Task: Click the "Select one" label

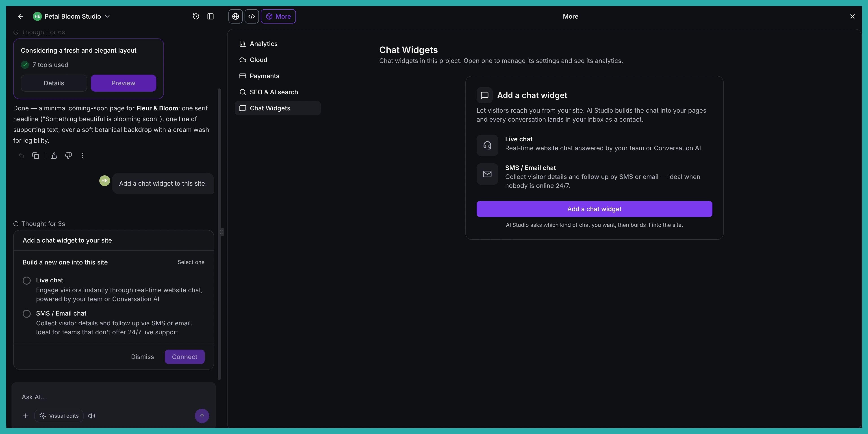Action: (191, 262)
